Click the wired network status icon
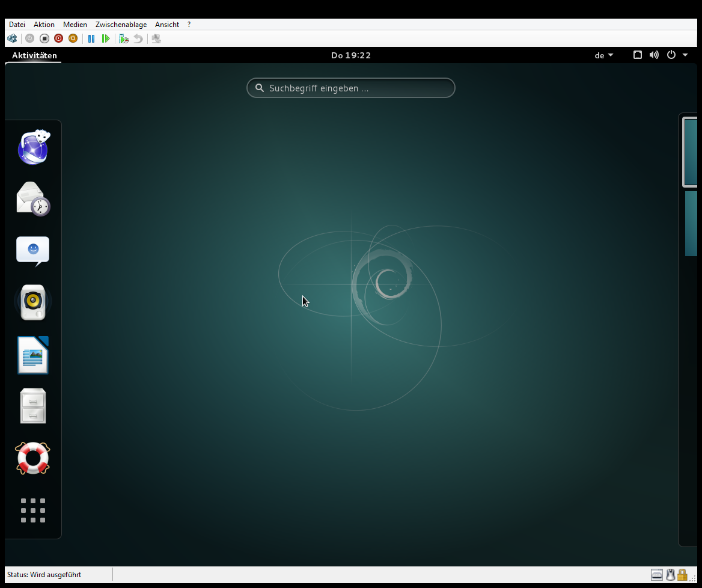The height and width of the screenshot is (588, 702). (638, 55)
